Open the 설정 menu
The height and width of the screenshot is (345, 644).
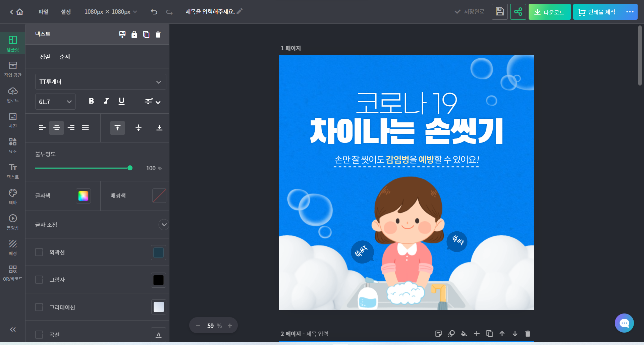tap(66, 12)
